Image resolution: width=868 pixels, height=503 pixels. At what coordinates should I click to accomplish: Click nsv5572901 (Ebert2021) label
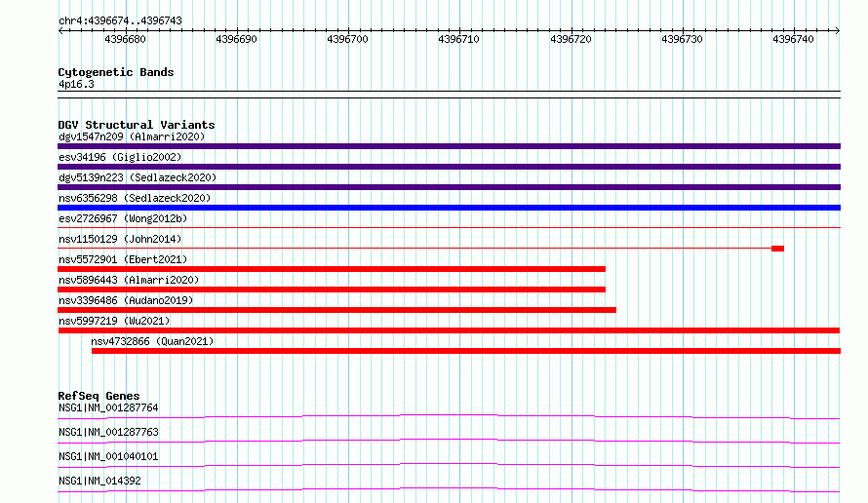123,259
